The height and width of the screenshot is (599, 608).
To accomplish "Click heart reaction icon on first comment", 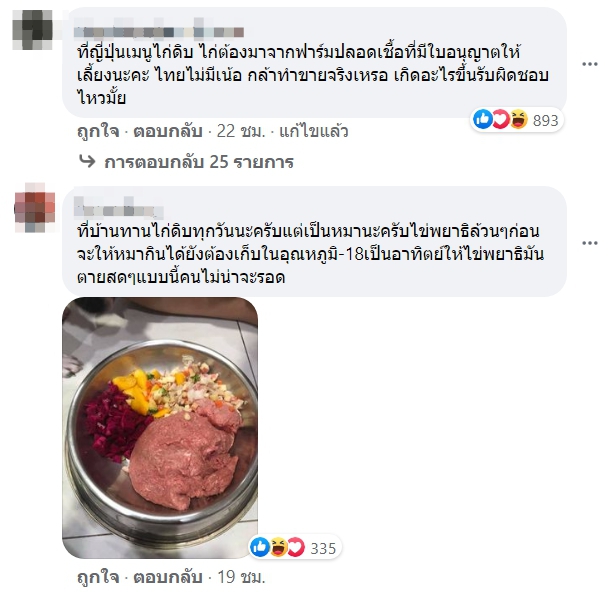I will (x=501, y=119).
